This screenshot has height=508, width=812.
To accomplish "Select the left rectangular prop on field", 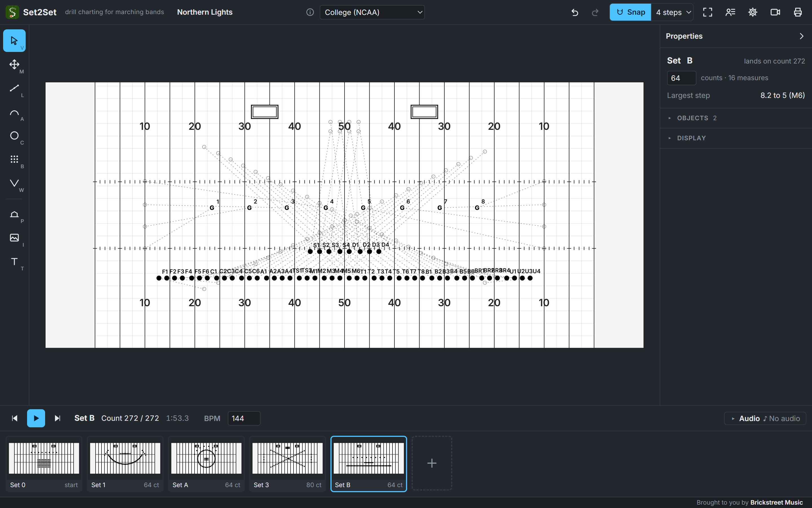I will [x=265, y=112].
